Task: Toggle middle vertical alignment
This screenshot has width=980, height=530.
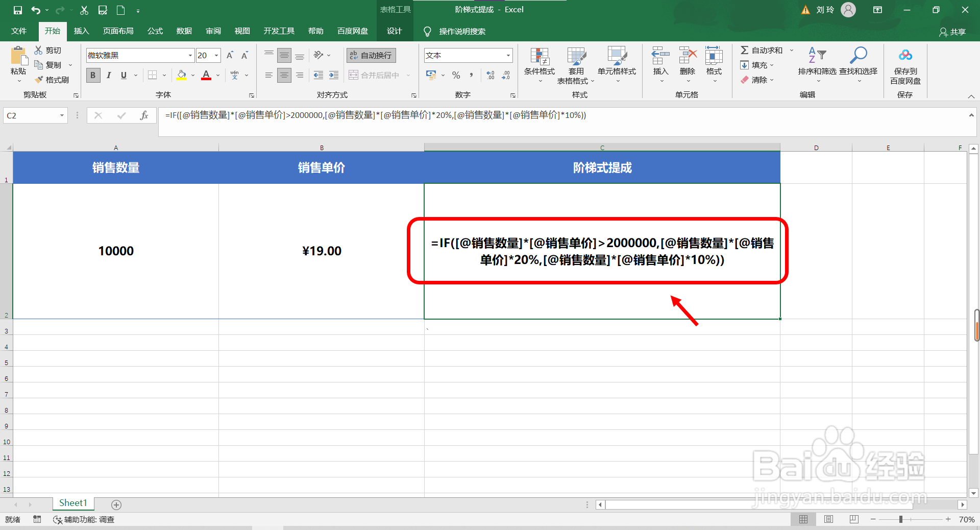Action: [x=284, y=55]
